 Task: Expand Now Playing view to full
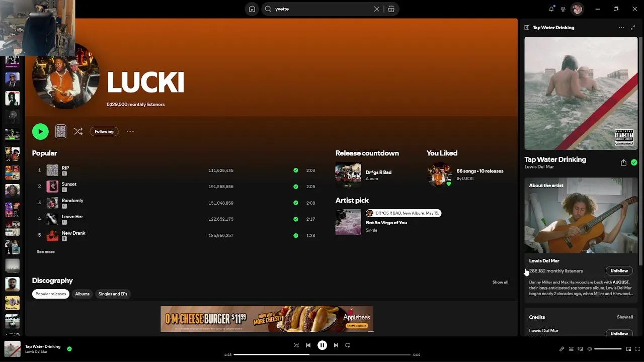click(x=633, y=28)
